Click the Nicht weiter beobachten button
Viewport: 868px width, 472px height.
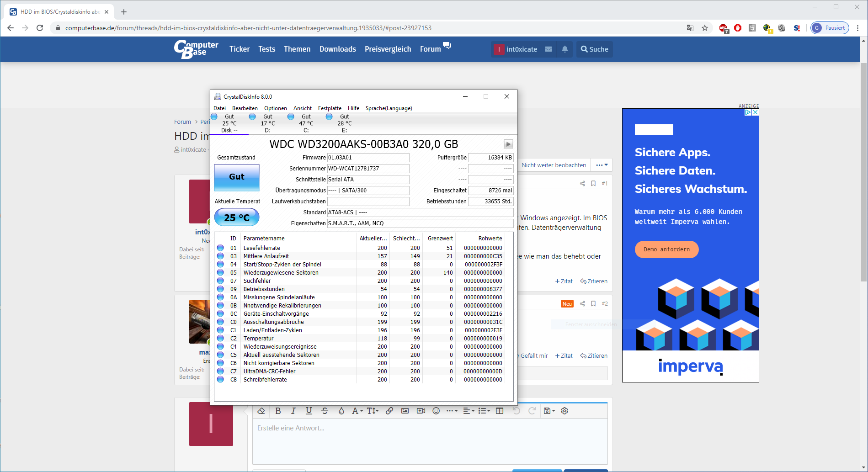coord(554,165)
